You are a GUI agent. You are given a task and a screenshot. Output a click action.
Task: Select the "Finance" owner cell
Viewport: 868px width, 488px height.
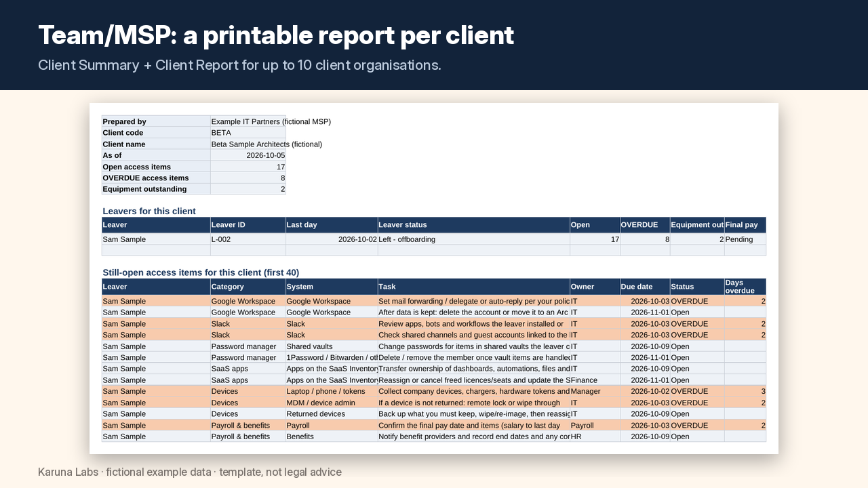click(x=595, y=380)
